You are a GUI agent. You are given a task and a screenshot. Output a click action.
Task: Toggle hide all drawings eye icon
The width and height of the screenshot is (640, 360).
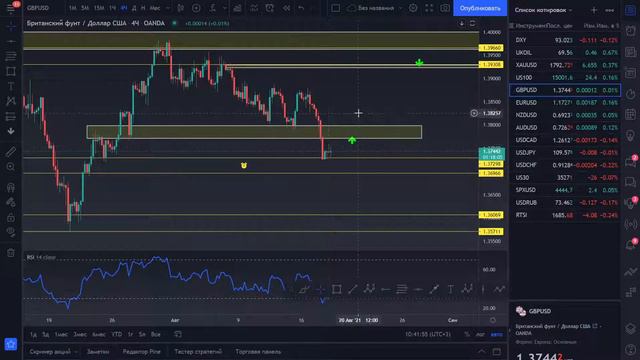[x=11, y=232]
